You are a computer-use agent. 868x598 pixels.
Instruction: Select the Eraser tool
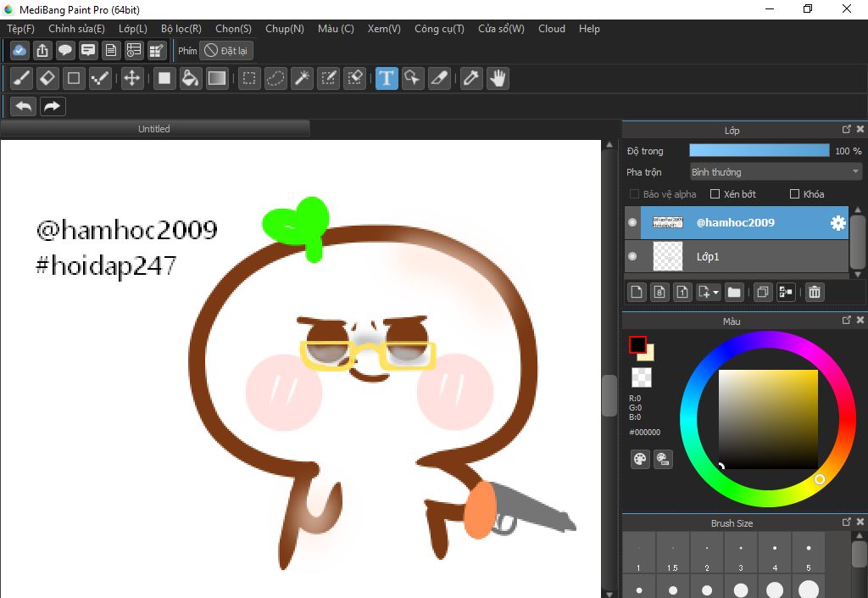(x=47, y=79)
